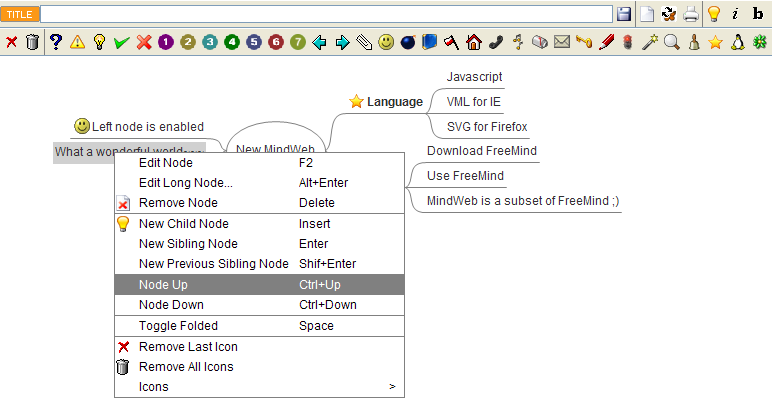Click the bold b toolbar button
This screenshot has height=402, width=772.
pyautogui.click(x=758, y=14)
